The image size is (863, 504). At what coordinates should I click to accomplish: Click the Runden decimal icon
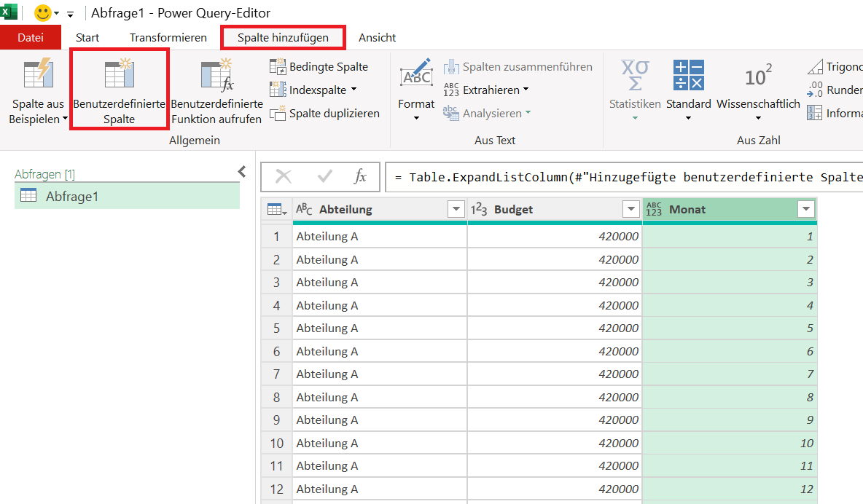pyautogui.click(x=815, y=90)
